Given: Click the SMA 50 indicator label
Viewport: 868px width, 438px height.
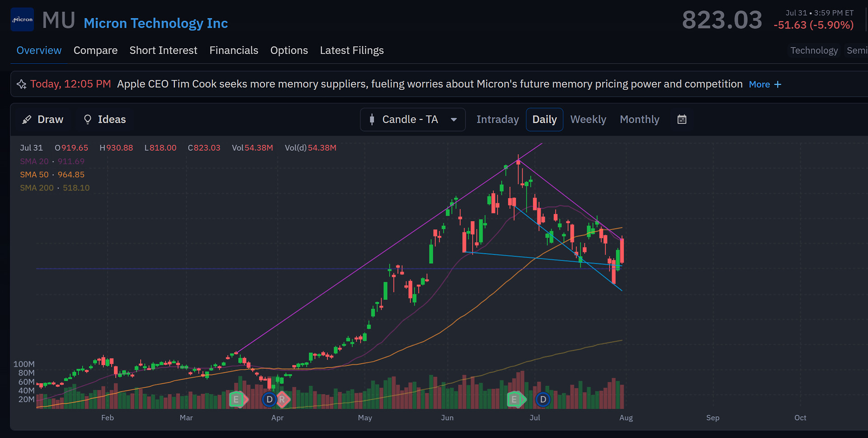Looking at the screenshot, I should pos(52,175).
